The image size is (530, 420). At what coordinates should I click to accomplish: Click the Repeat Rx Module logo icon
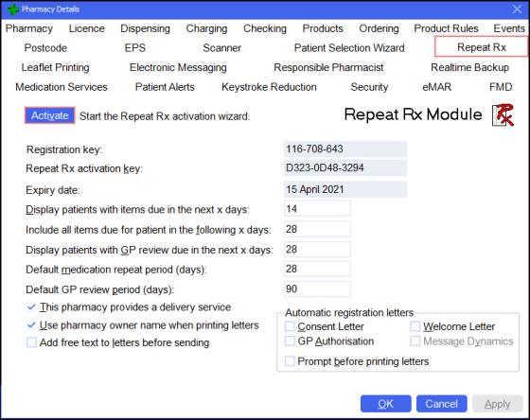tap(503, 114)
